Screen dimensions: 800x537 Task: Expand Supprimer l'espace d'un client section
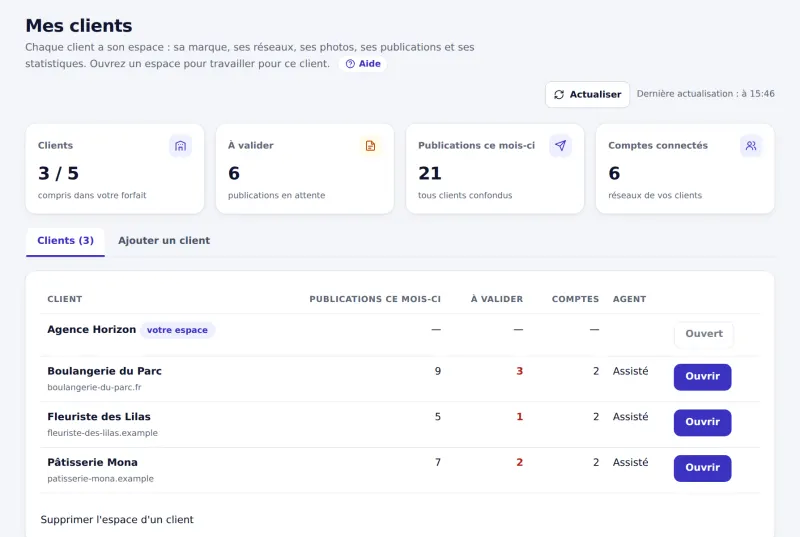(x=117, y=520)
